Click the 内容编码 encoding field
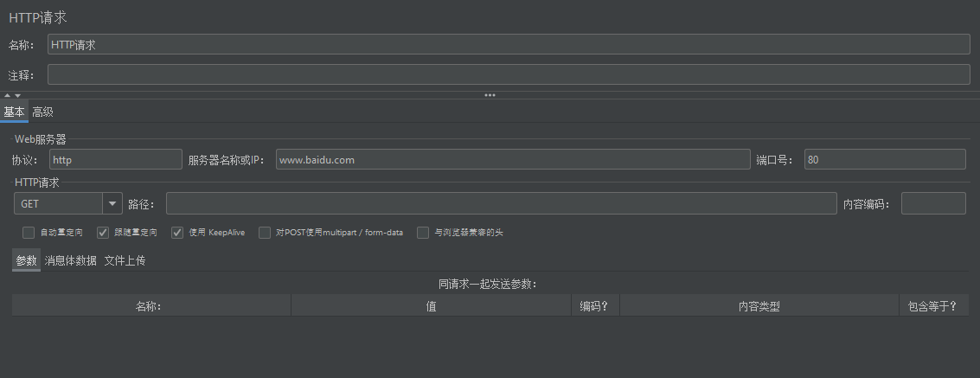This screenshot has height=378, width=980. coord(932,203)
